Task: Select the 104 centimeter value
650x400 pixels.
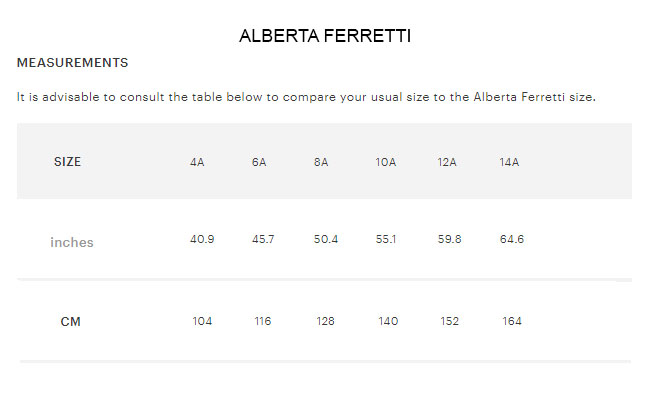Action: click(202, 321)
